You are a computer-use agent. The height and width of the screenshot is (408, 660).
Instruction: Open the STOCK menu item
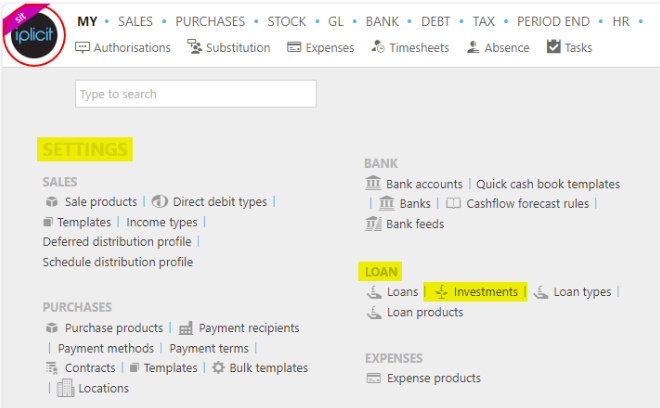(x=287, y=21)
